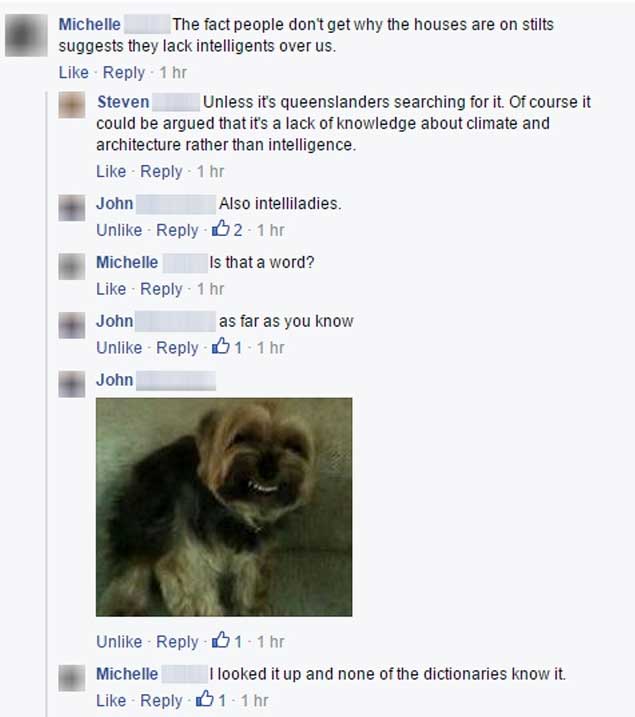Screen dimensions: 635x717
Task: Reply to Steven's comment
Action: 161,171
